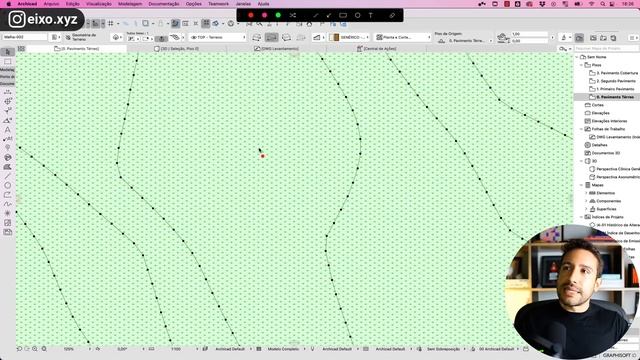This screenshot has width=640, height=360.
Task: Expand the Componentes item in Navigator
Action: click(587, 201)
